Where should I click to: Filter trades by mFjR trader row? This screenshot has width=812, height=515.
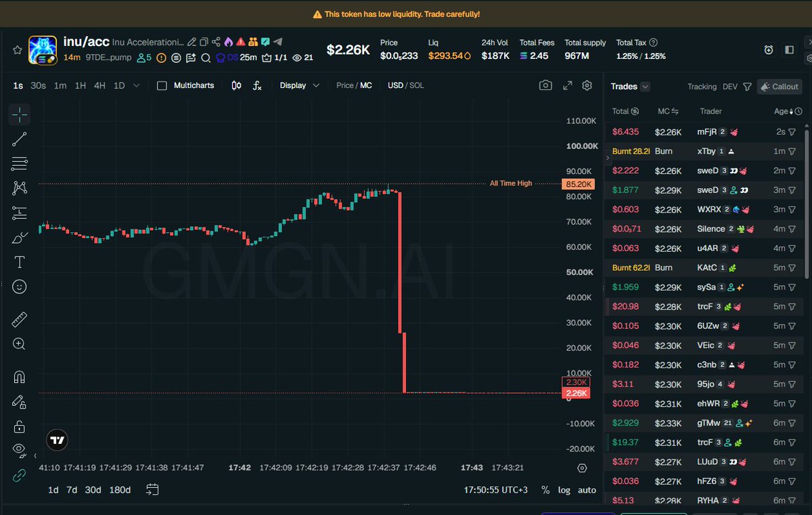pyautogui.click(x=792, y=132)
